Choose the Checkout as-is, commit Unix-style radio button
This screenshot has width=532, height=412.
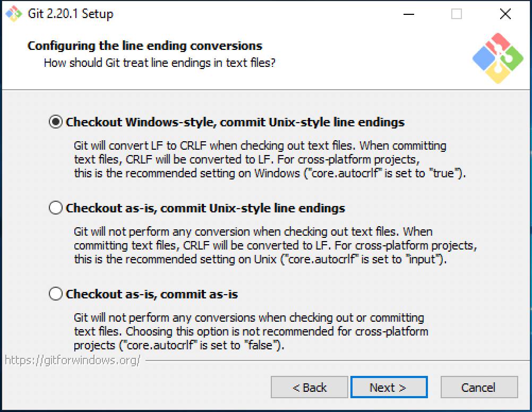click(x=56, y=208)
